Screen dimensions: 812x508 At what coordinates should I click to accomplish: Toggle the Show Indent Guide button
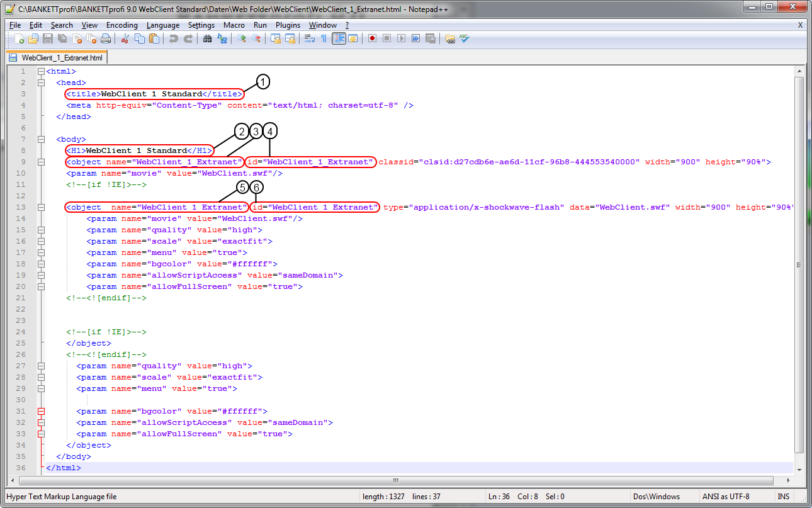339,39
